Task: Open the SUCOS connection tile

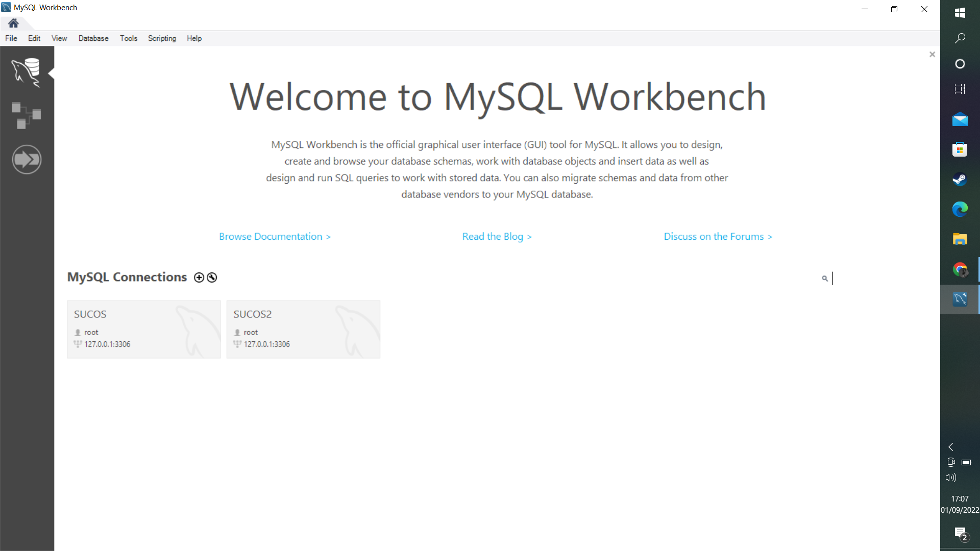Action: (144, 329)
